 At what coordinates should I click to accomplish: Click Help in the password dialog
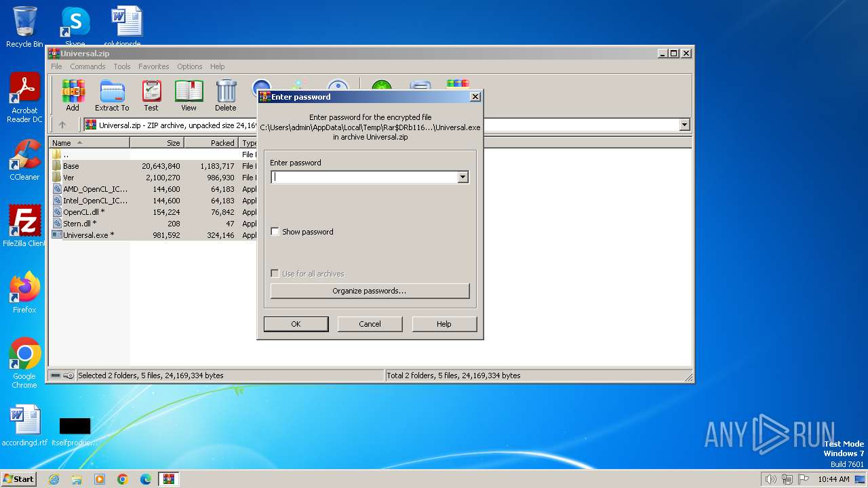pos(444,324)
